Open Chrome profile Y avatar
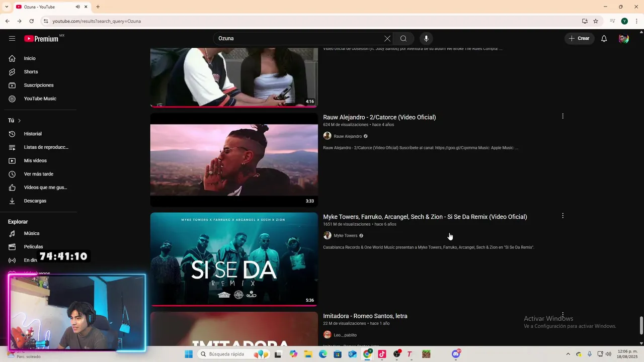The image size is (644, 362). coord(624,21)
